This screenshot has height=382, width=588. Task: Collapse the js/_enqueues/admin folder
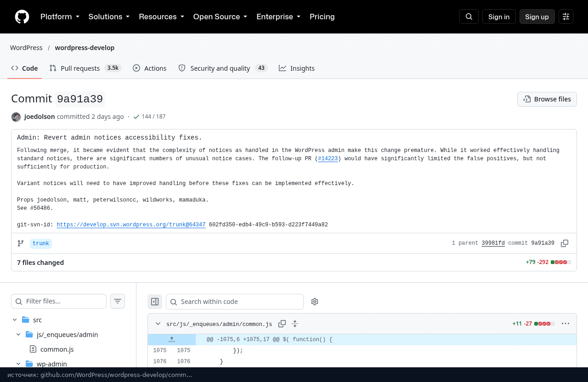18,335
